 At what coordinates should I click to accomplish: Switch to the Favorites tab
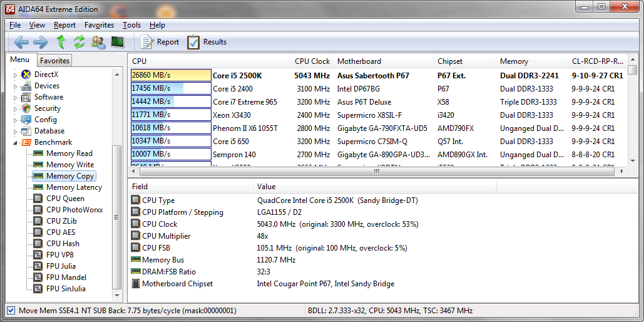coord(54,60)
